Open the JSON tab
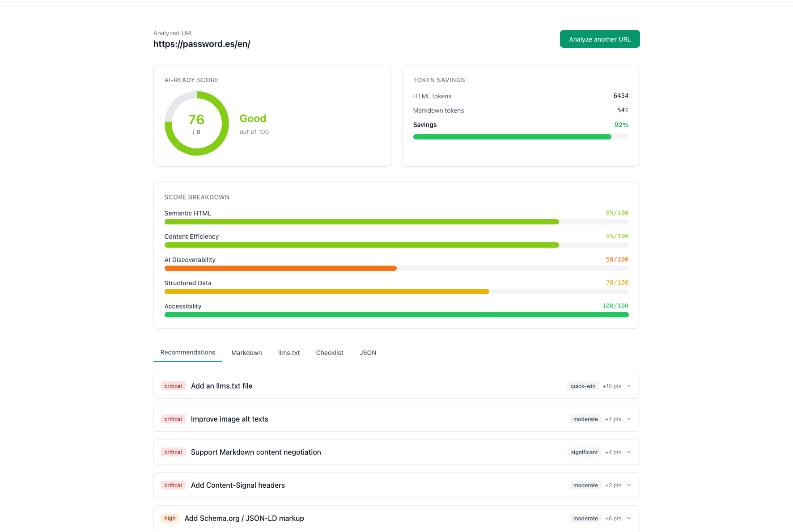Viewport: 793px width, 532px height. (x=368, y=353)
